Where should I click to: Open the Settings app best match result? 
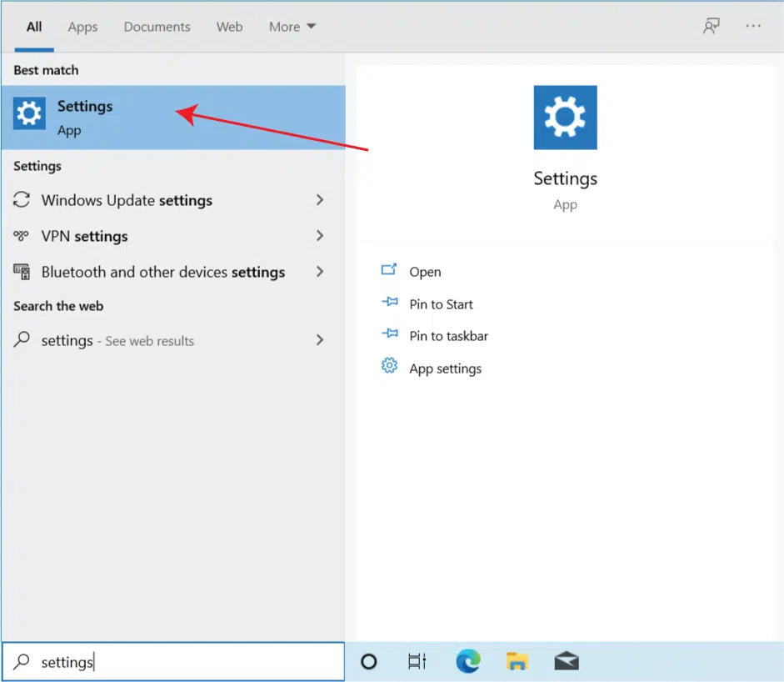coord(173,118)
